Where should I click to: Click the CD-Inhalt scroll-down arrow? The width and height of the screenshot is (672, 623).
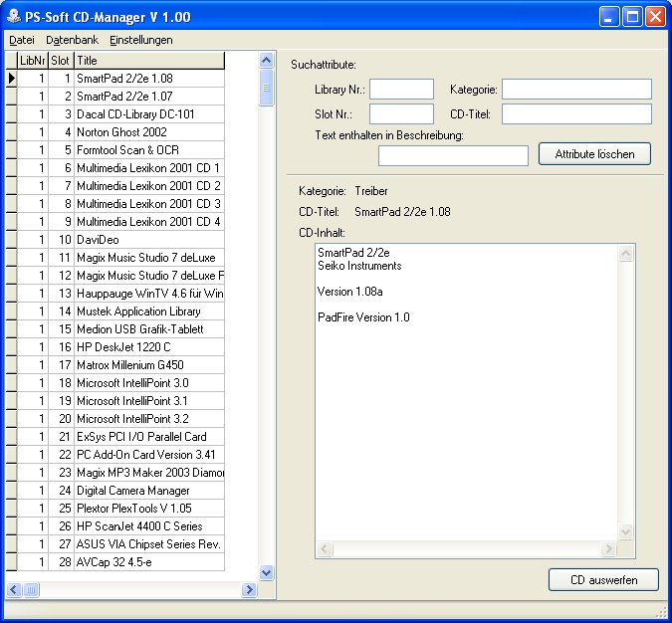pyautogui.click(x=626, y=532)
